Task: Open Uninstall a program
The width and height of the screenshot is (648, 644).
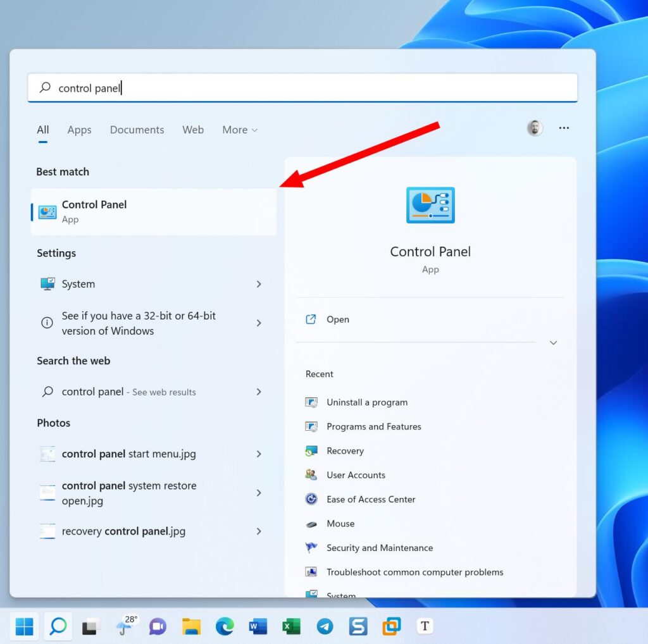Action: click(366, 402)
